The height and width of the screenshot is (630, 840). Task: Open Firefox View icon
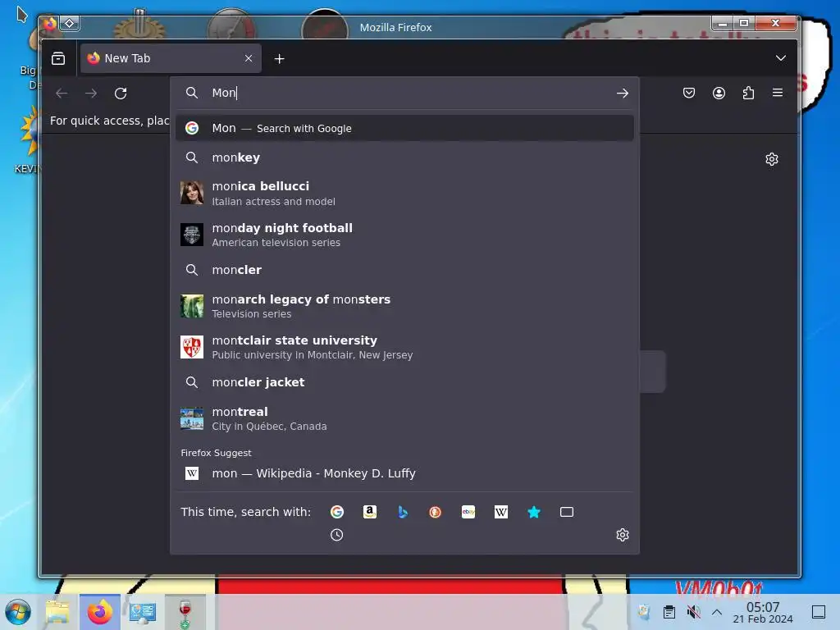point(58,58)
